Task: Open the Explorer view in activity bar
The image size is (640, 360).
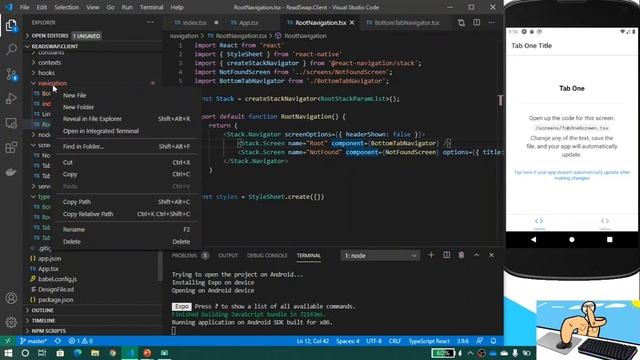Action: click(x=11, y=25)
